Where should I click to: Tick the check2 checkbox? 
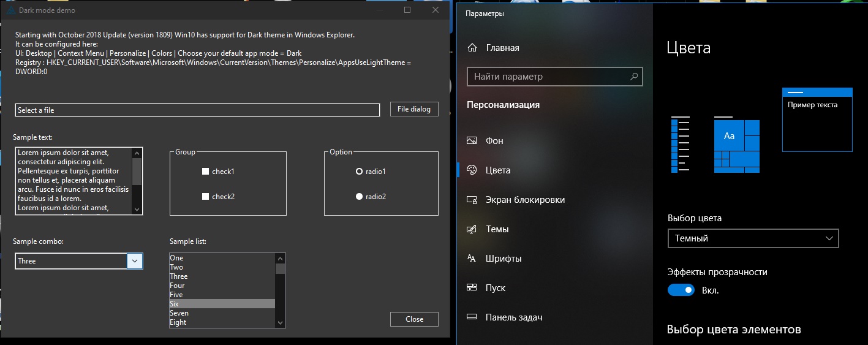pyautogui.click(x=206, y=197)
